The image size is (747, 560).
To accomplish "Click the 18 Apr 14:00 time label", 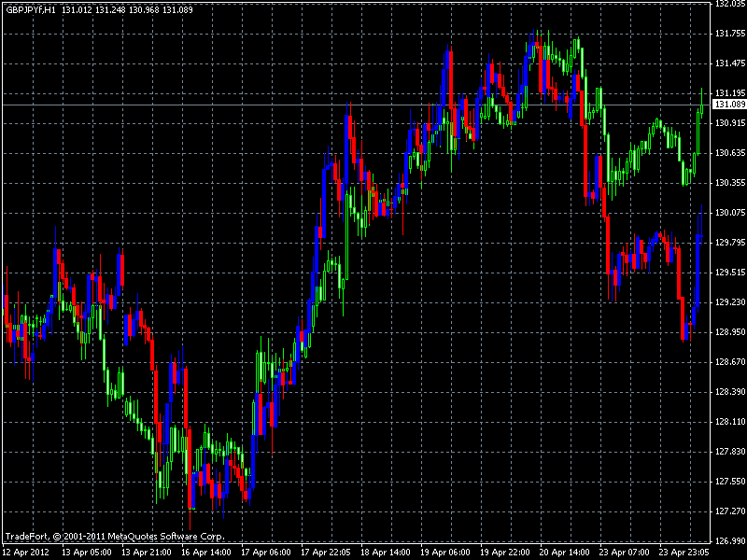I will (x=386, y=553).
